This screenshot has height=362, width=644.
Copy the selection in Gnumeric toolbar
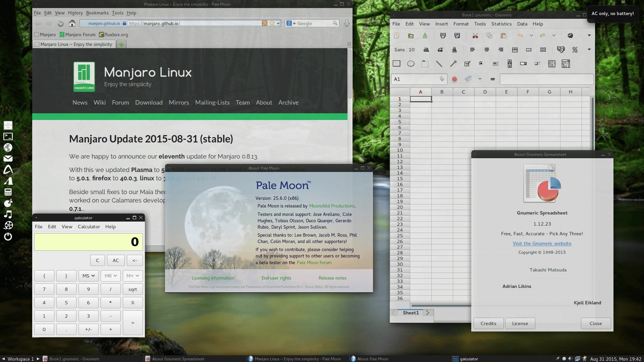tap(489, 36)
